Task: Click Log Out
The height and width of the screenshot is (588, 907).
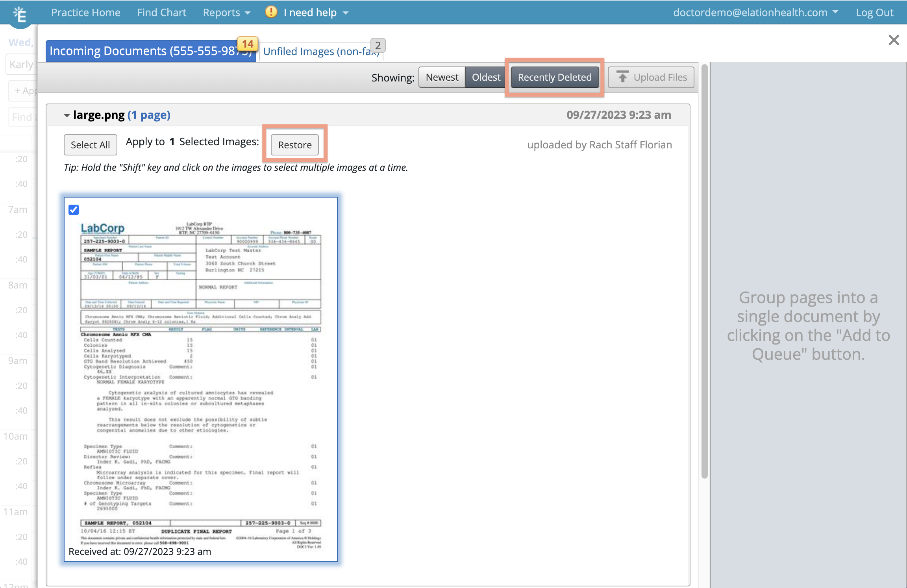Action: pos(874,13)
